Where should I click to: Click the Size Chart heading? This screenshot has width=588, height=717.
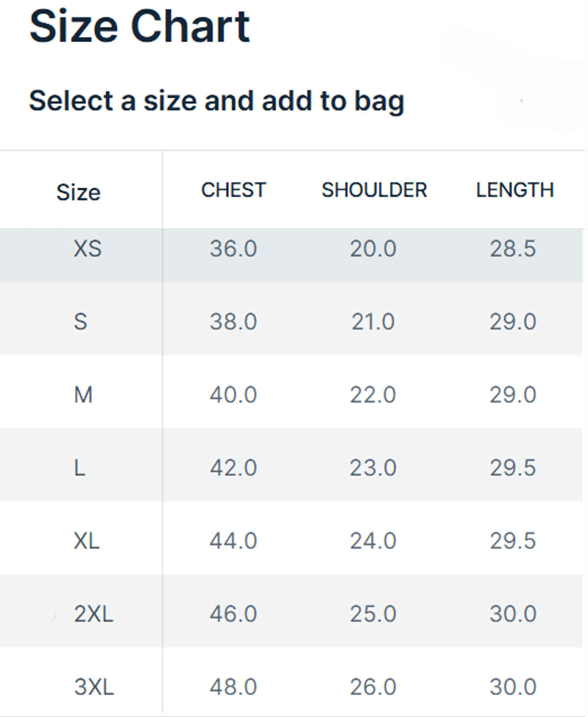point(140,26)
